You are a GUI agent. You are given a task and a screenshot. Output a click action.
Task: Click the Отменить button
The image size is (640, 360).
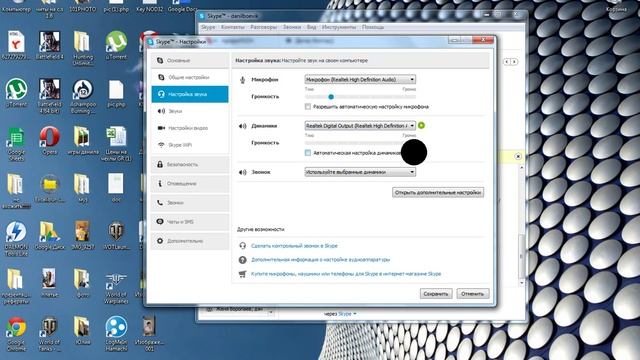click(472, 293)
